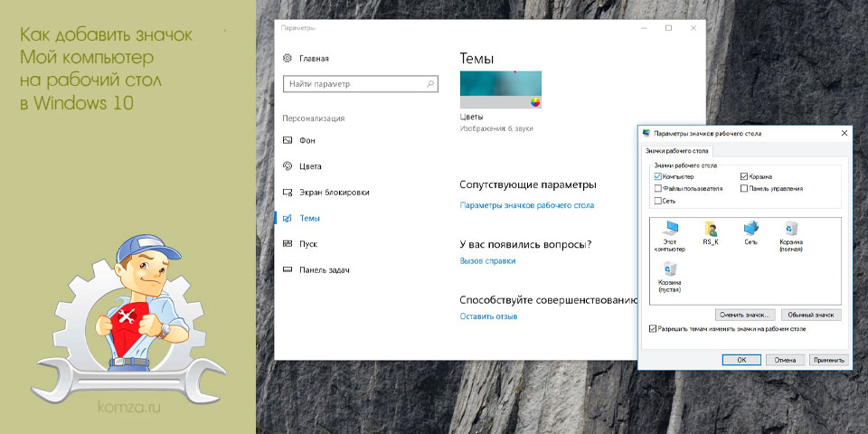Confirm with the OK button
Screen dimensions: 868x434
741,360
